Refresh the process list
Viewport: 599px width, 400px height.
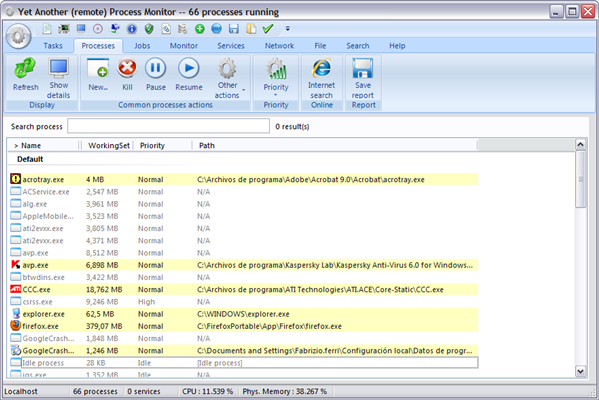[26, 75]
